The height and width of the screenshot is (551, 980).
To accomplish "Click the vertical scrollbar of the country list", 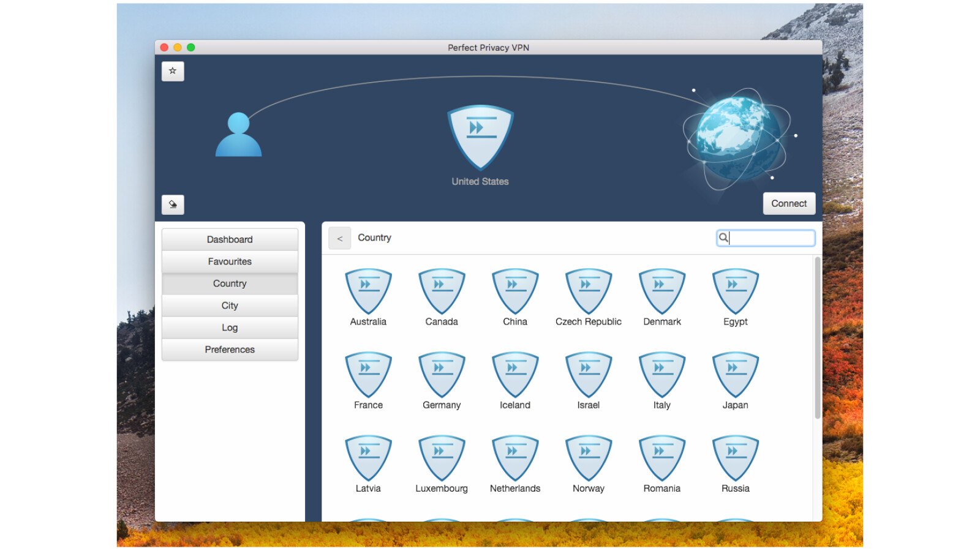I will pyautogui.click(x=817, y=338).
